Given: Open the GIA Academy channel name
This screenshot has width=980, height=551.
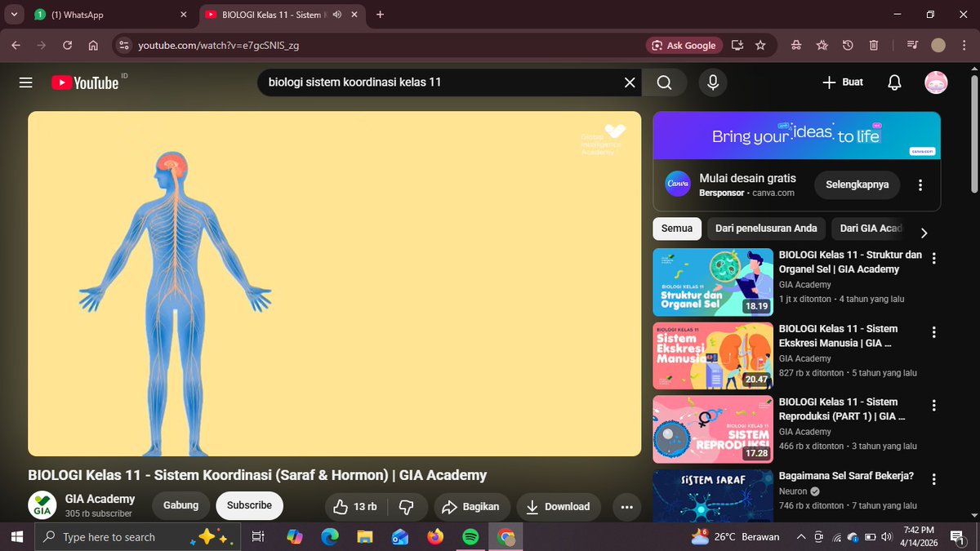Looking at the screenshot, I should 100,499.
